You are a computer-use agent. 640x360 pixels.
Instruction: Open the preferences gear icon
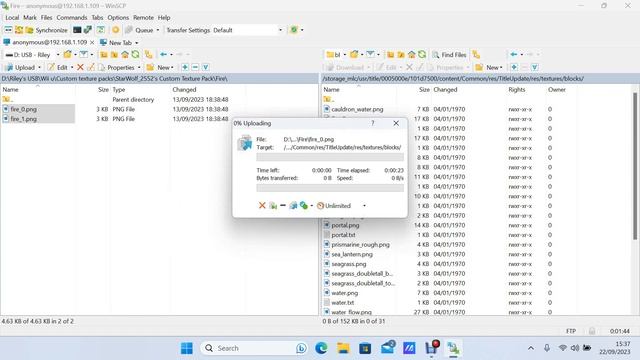pyautogui.click(x=116, y=30)
